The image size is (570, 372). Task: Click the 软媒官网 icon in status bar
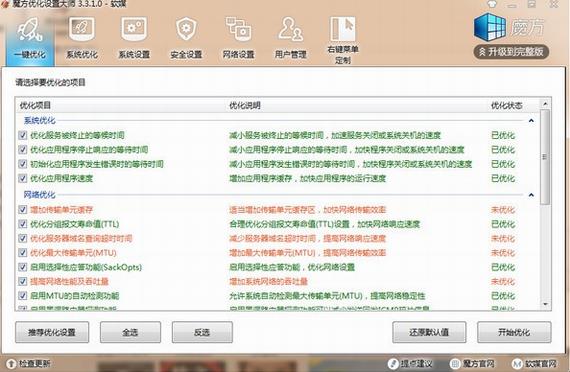point(517,363)
